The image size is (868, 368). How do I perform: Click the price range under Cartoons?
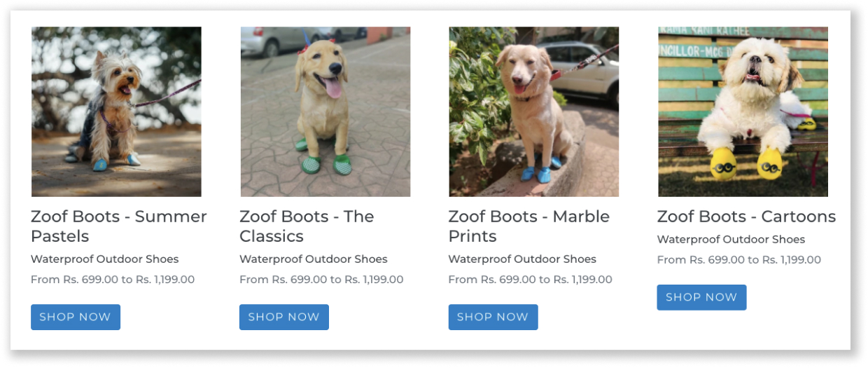(x=738, y=260)
